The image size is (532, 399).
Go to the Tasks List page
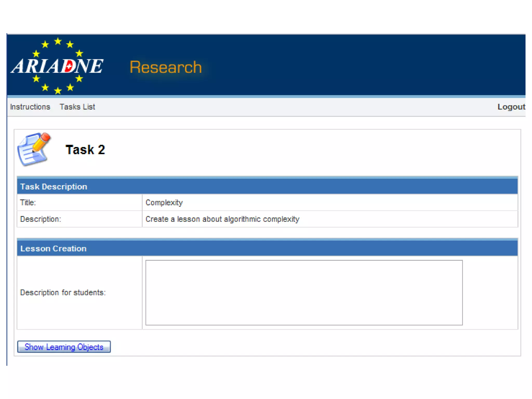77,107
